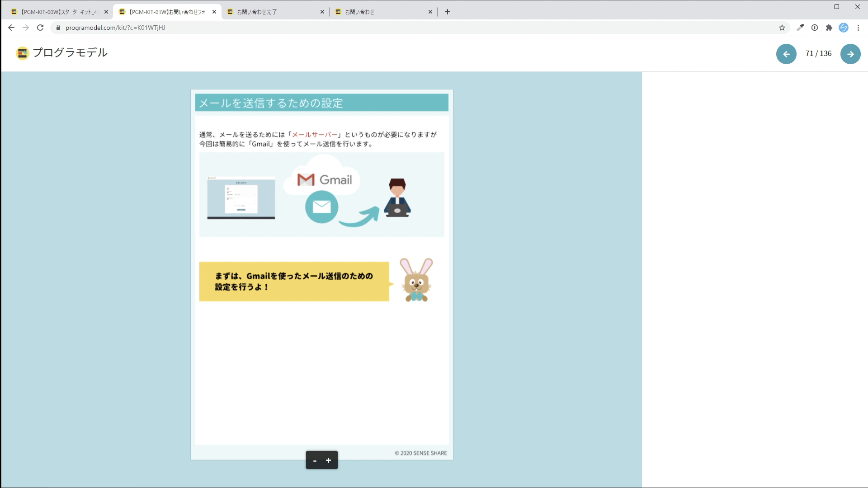
Task: Click the address bar URL programodel.com/kit
Action: (x=115, y=28)
